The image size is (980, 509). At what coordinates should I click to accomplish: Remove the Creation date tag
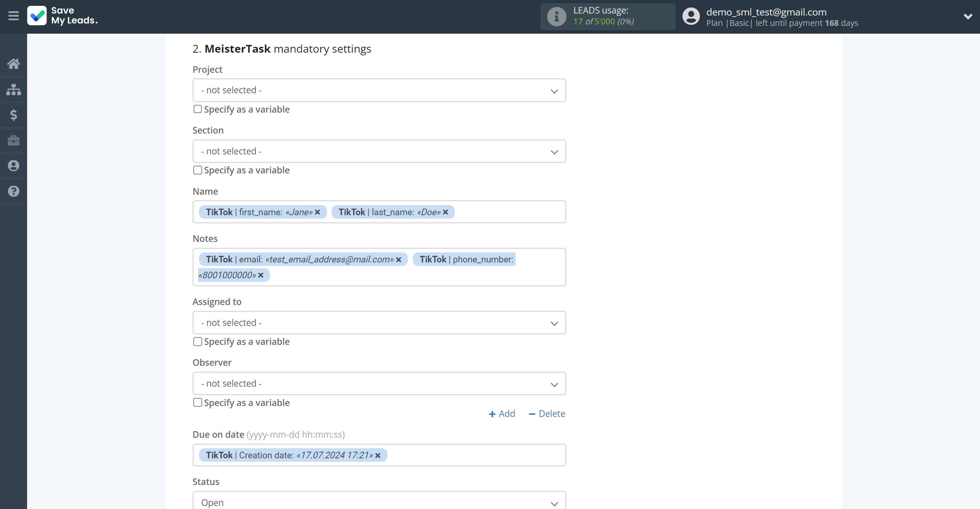tap(378, 456)
